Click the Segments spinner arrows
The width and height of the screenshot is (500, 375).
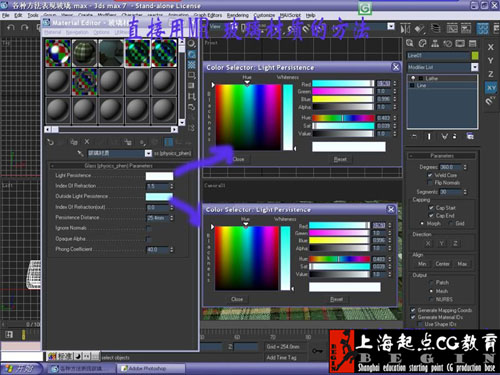pos(465,192)
